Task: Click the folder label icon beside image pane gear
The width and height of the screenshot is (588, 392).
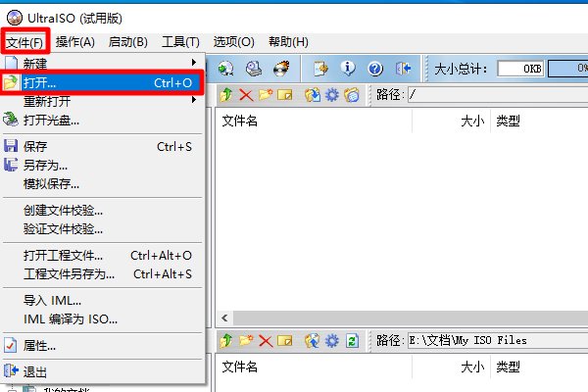Action: point(352,95)
